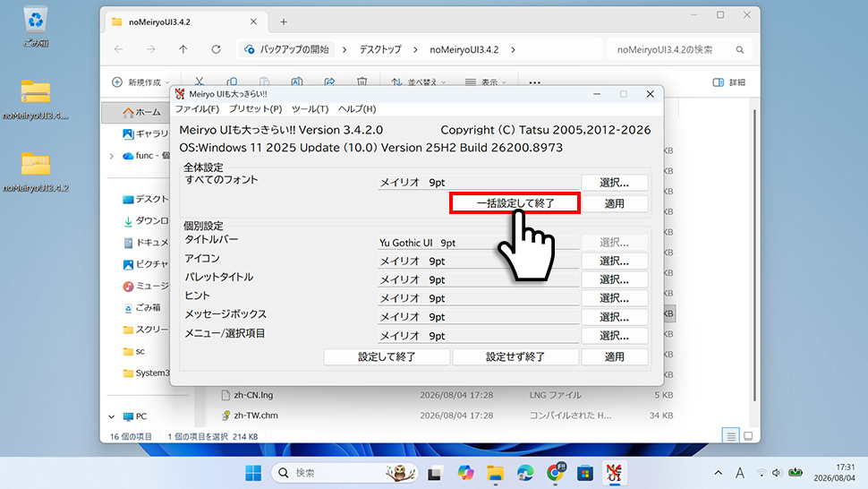The height and width of the screenshot is (489, 868).
Task: Open the 並べ替え dropdown in Explorer
Action: click(419, 82)
